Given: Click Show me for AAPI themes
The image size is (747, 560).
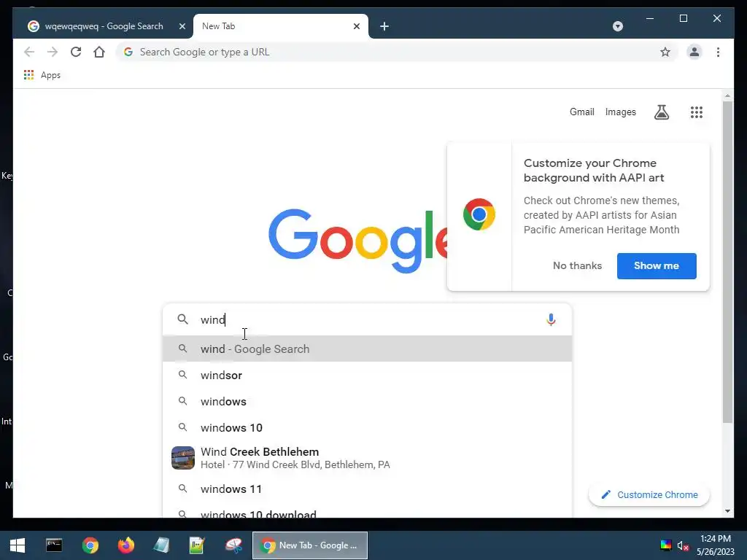Looking at the screenshot, I should click(x=657, y=265).
